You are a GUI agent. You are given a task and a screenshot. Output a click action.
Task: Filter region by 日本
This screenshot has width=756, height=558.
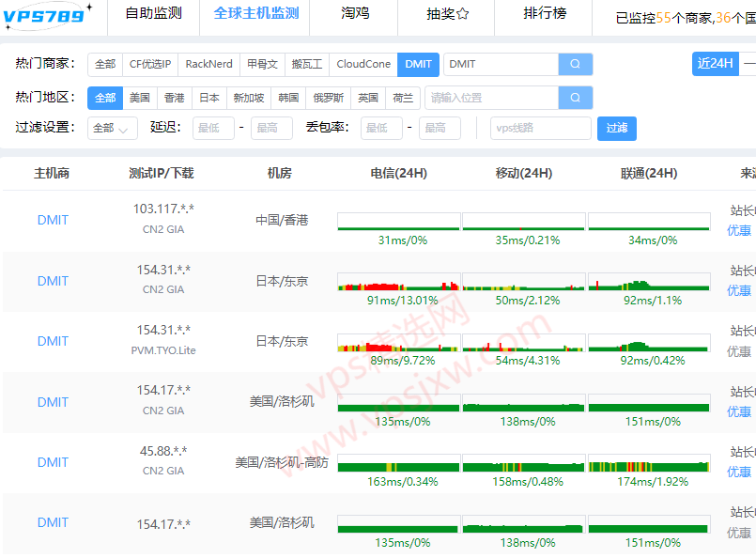point(209,98)
